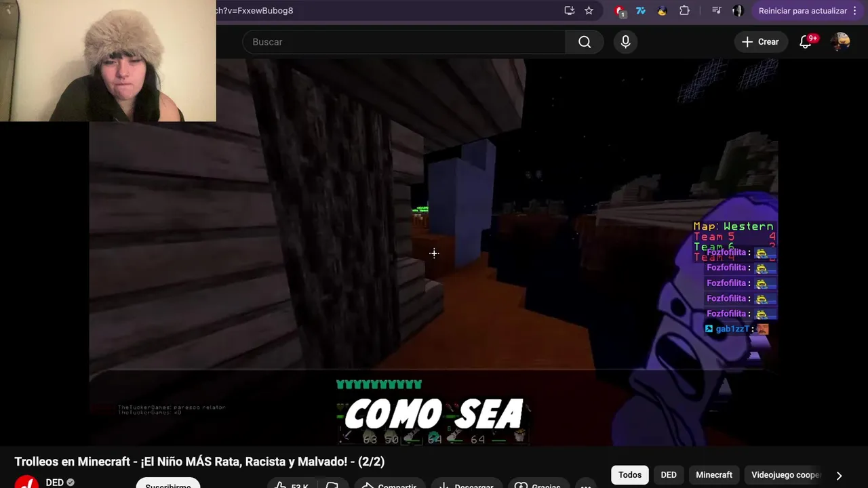
Task: Dislike the video with thumbs down
Action: [x=332, y=485]
